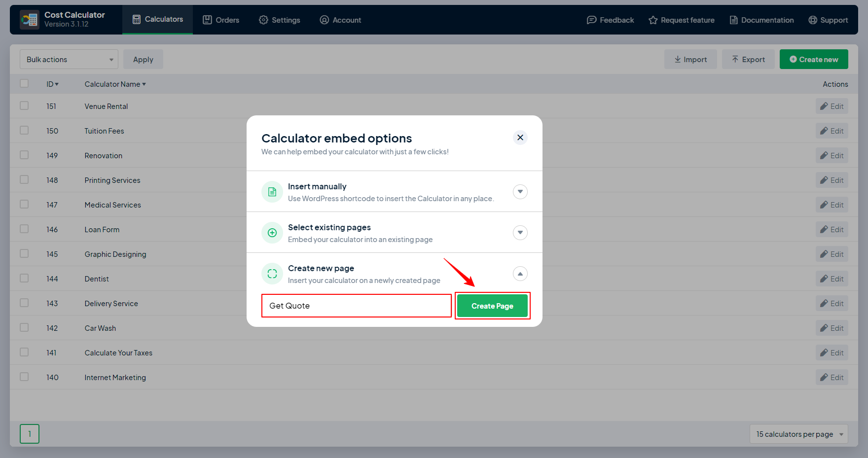Expand the Insert manually section
Screen dimensions: 868x458
[520, 192]
